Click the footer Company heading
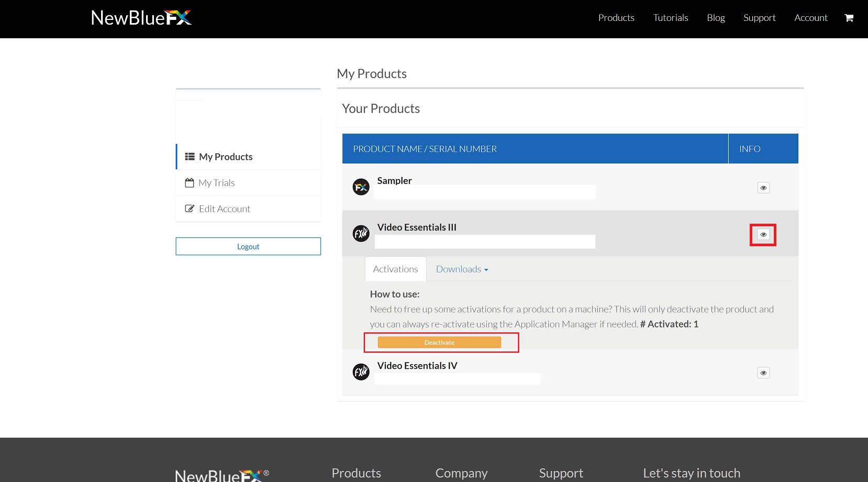The image size is (868, 482). [461, 473]
